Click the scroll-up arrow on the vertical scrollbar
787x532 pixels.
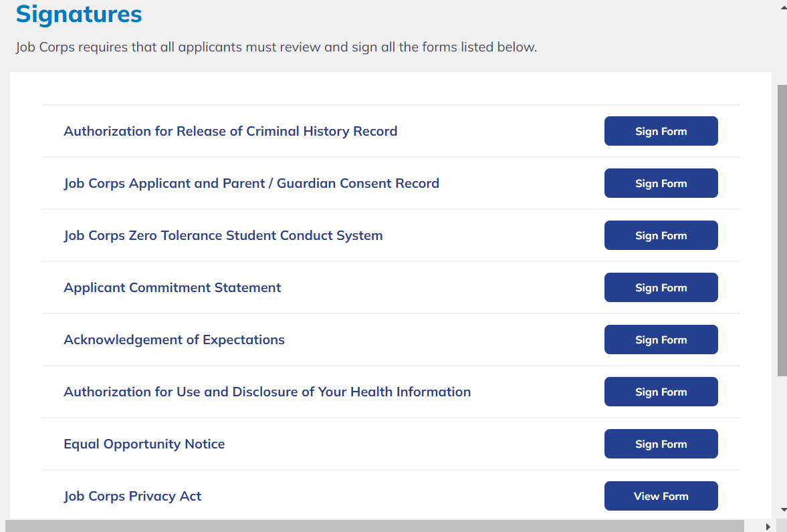pos(782,7)
